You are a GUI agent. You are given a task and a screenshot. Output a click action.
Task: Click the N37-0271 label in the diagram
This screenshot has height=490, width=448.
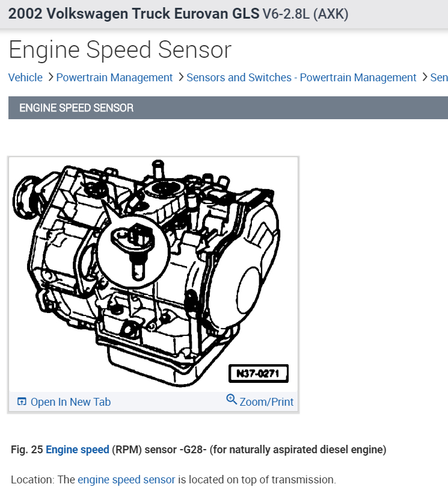pos(258,373)
